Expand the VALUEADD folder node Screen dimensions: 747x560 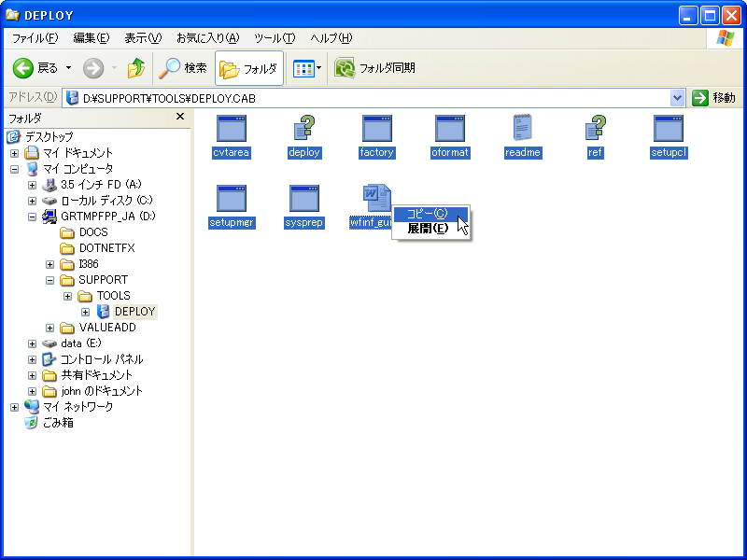pos(50,329)
